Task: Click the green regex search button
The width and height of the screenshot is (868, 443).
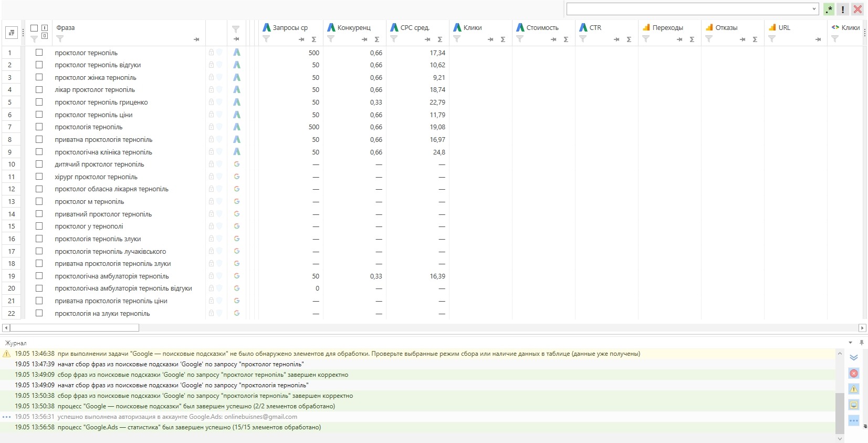Action: tap(829, 9)
